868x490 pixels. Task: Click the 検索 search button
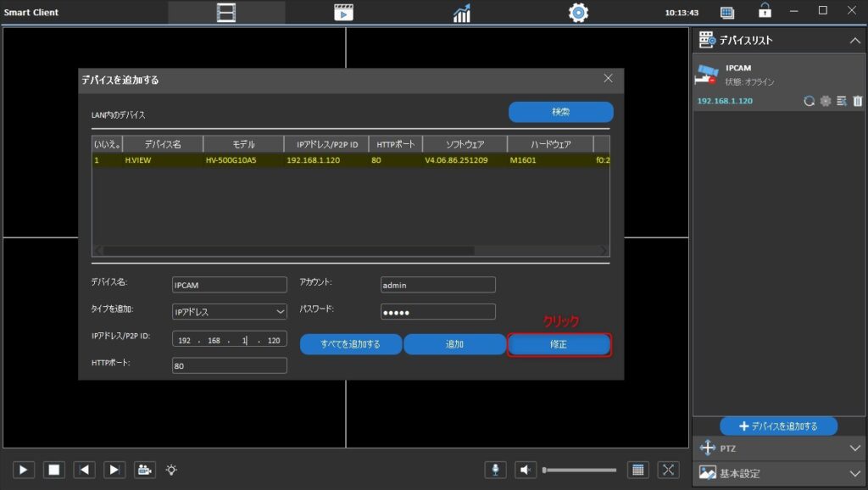pyautogui.click(x=560, y=112)
